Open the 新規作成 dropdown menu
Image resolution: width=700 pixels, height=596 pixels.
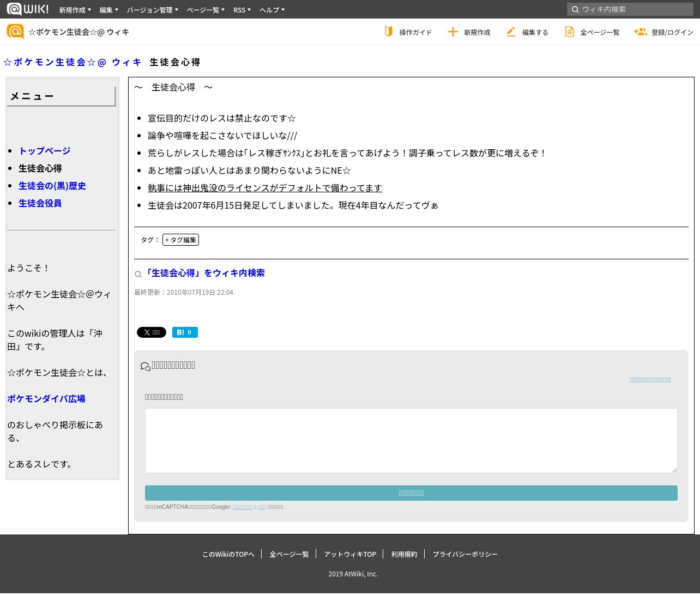pyautogui.click(x=75, y=10)
